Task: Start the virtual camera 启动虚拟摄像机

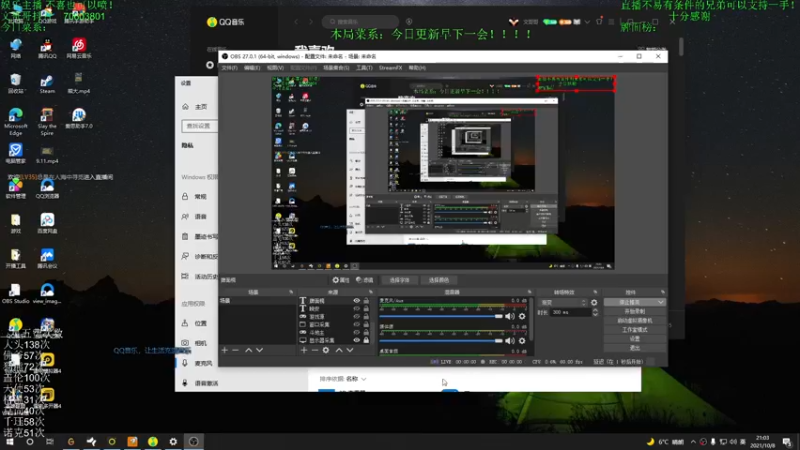Action: point(635,320)
